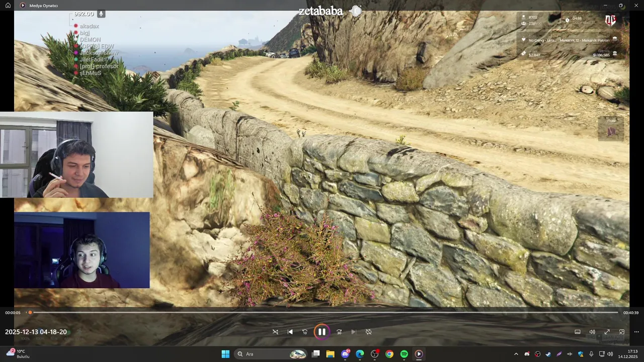This screenshot has height=362, width=644.
Task: Open Discord from the taskbar
Action: 345,354
